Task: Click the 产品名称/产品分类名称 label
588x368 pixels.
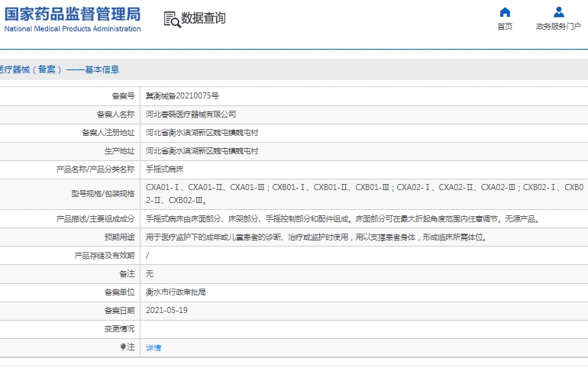Action: point(95,169)
